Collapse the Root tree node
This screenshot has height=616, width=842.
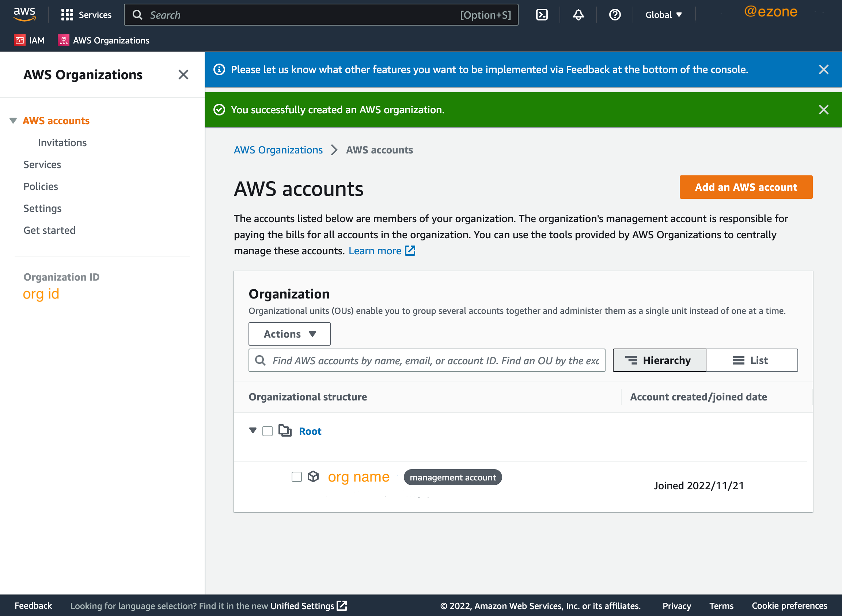[x=253, y=431]
